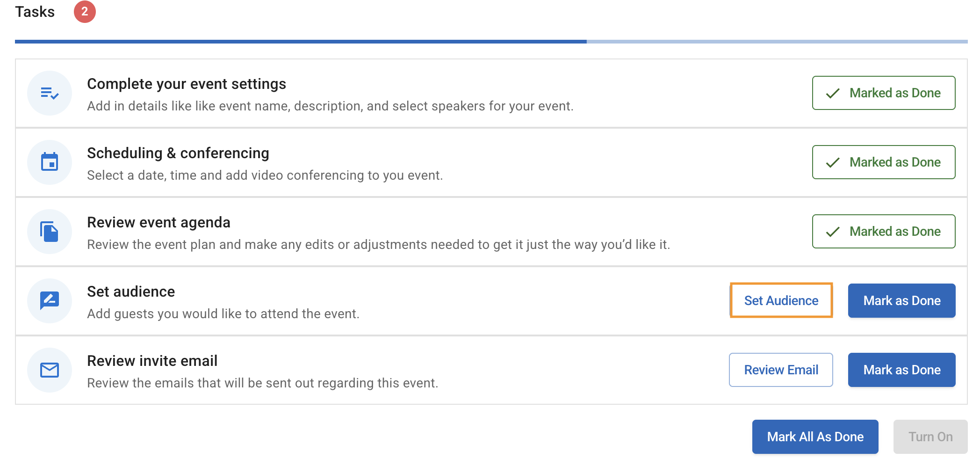Image resolution: width=980 pixels, height=459 pixels.
Task: Select the Complete your event settings title
Action: click(x=186, y=84)
